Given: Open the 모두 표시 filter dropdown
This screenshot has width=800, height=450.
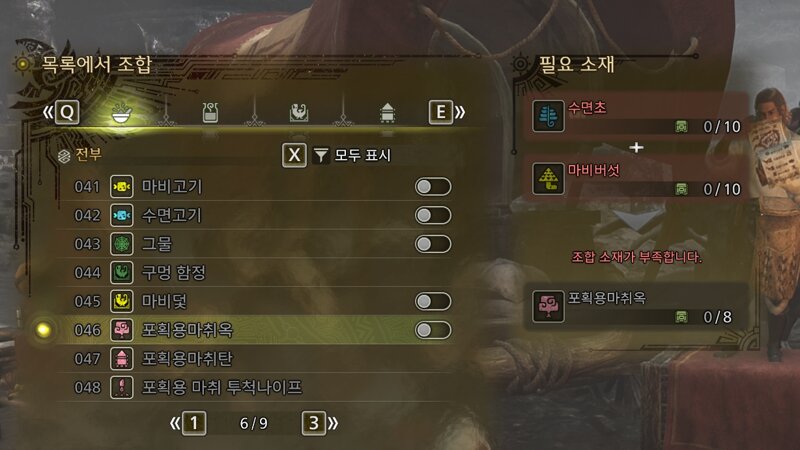Looking at the screenshot, I should pyautogui.click(x=352, y=155).
